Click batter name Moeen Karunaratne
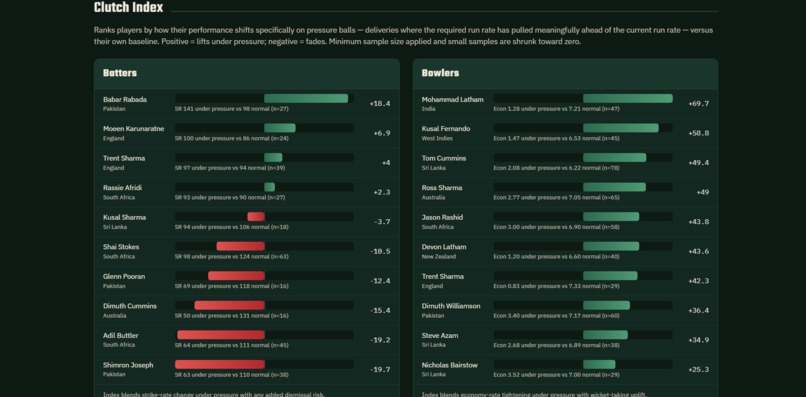Screen dimensions: 806x397 [133, 129]
